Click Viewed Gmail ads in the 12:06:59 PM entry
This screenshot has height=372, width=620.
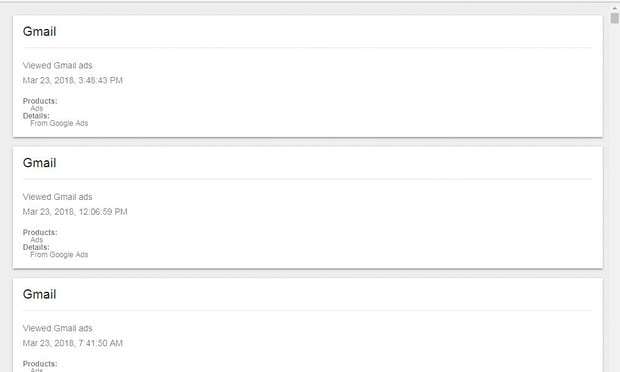click(x=57, y=196)
